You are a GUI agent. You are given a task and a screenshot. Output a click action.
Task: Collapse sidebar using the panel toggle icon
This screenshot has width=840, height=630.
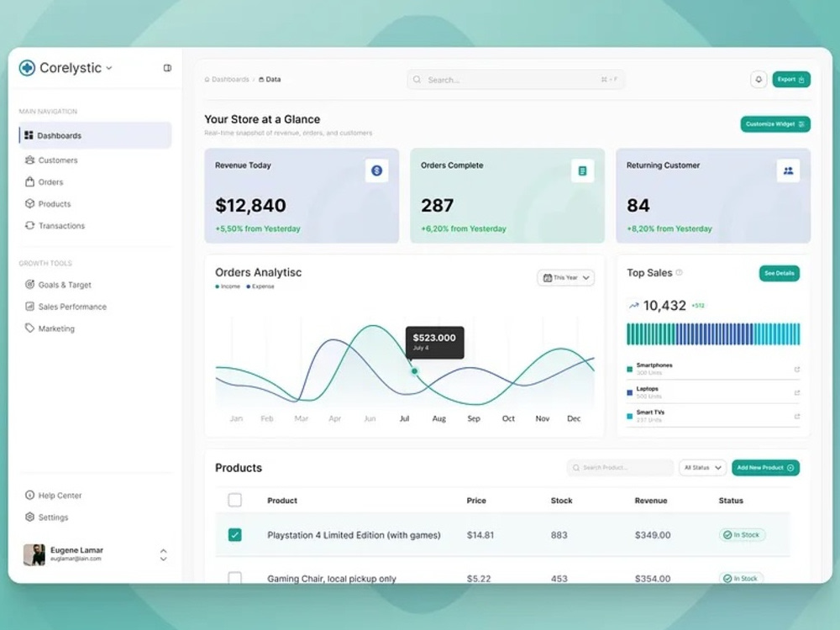pyautogui.click(x=167, y=68)
